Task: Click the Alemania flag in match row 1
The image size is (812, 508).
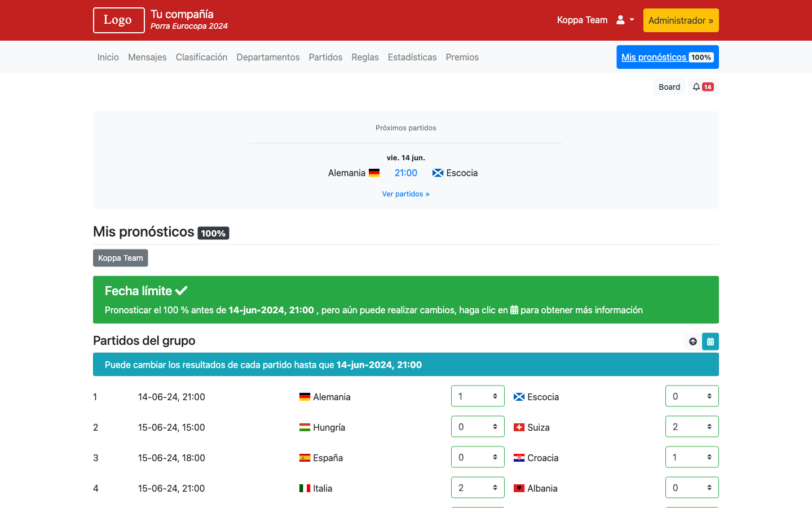Action: tap(304, 397)
